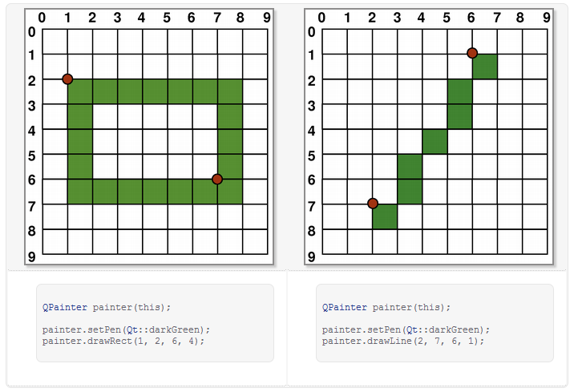
Task: Click row label 9 beside the right grid
Action: (x=311, y=257)
